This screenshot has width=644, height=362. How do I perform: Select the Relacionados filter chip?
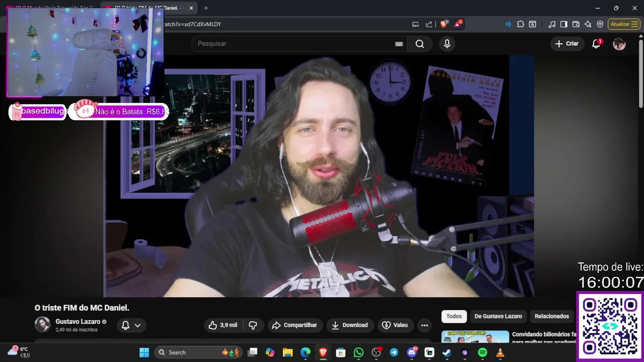551,316
